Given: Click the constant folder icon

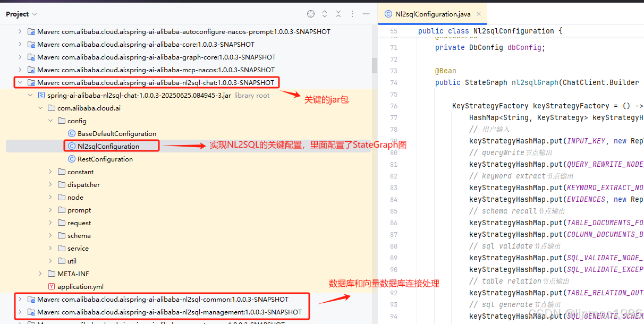Looking at the screenshot, I should [62, 172].
